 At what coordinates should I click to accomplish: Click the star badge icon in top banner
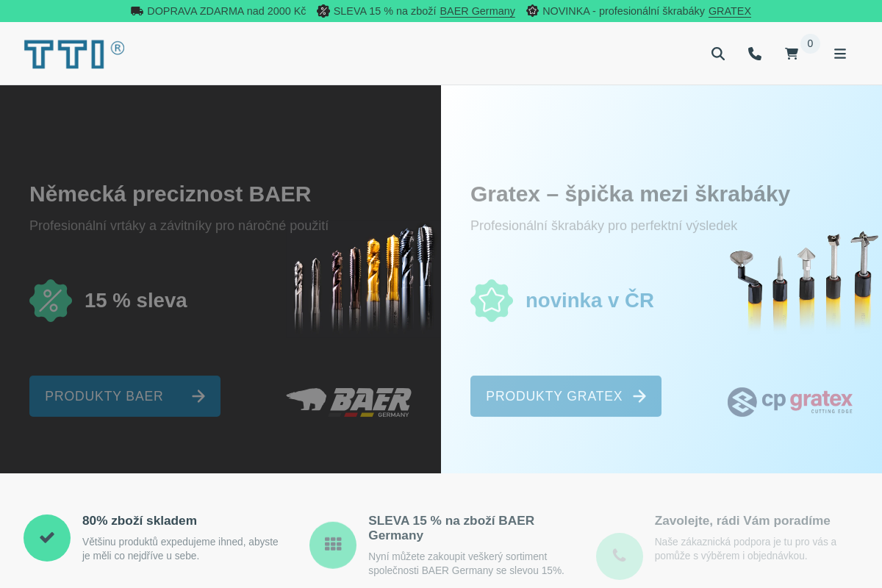tap(533, 11)
